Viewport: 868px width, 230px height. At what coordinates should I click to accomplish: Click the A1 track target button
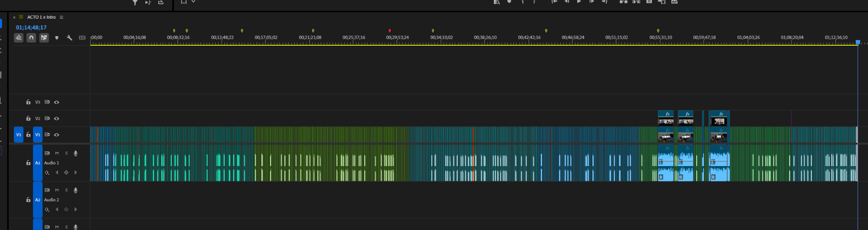[x=38, y=163]
